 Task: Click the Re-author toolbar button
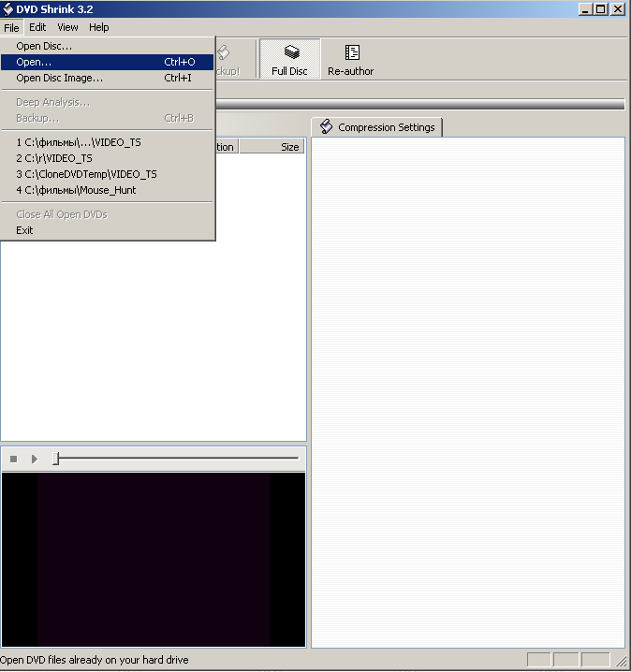[x=351, y=59]
